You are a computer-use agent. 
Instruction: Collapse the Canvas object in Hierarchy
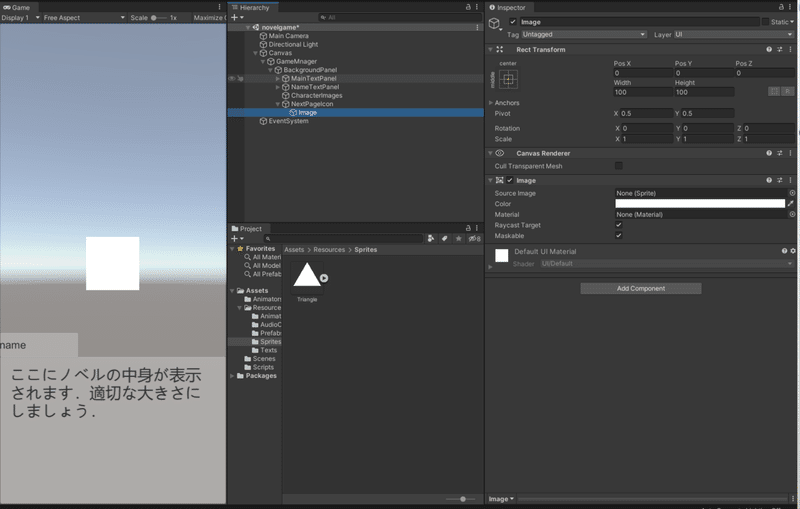pos(256,53)
